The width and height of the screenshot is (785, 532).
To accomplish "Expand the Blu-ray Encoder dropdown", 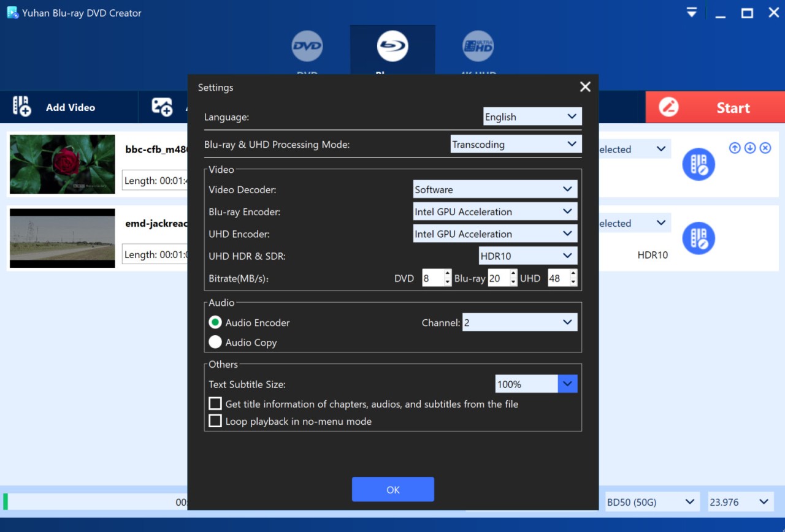I will coord(495,211).
